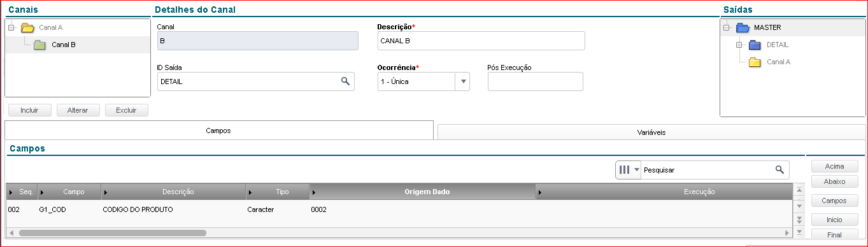868x247 pixels.
Task: Sort by Campo column header
Action: 70,192
